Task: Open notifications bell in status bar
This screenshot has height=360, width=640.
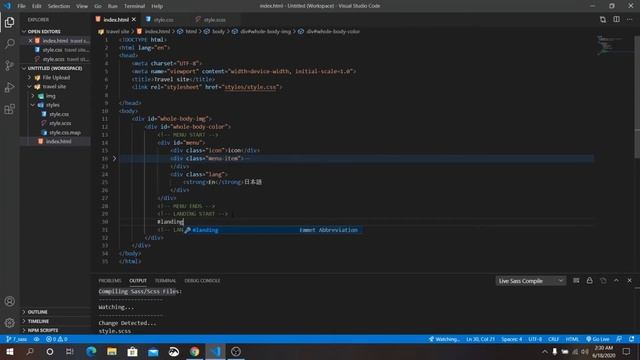Action: 631,339
